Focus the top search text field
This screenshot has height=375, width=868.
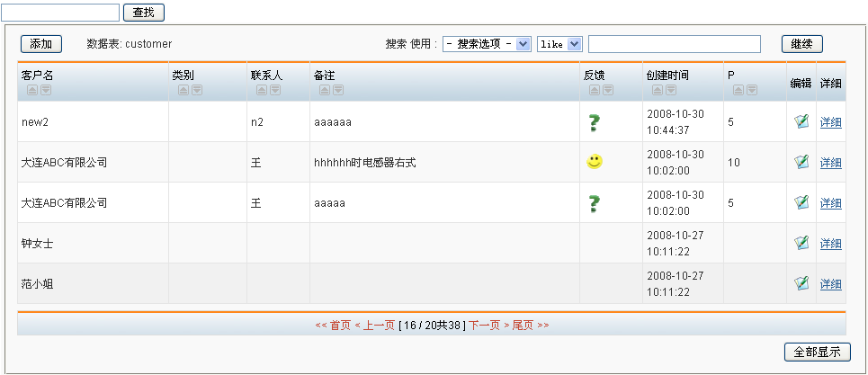[x=60, y=13]
